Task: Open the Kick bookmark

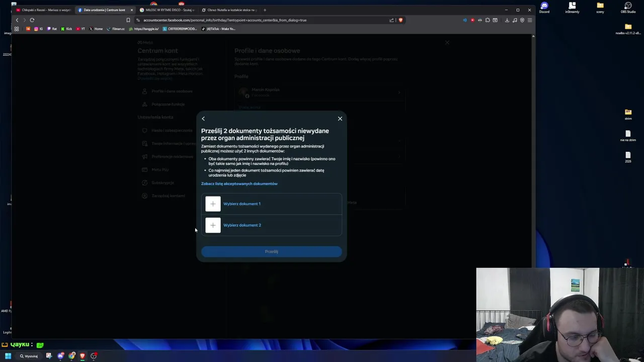Action: (66, 29)
